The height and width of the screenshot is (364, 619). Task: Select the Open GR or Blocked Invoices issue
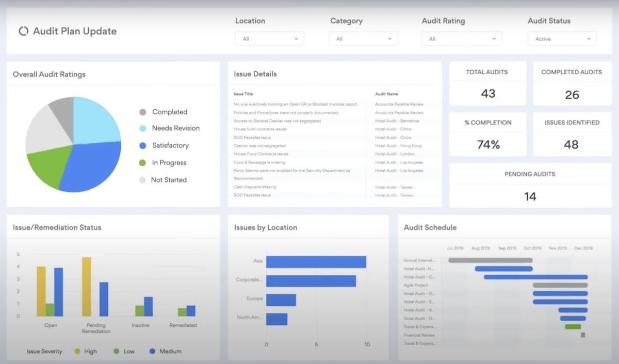pyautogui.click(x=296, y=104)
